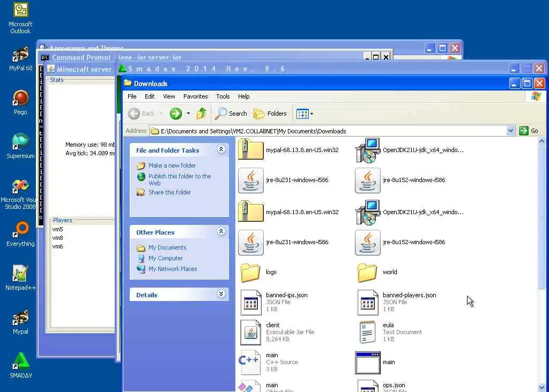Viewport: 549px width, 392px height.
Task: Go to My Computer link
Action: point(165,259)
